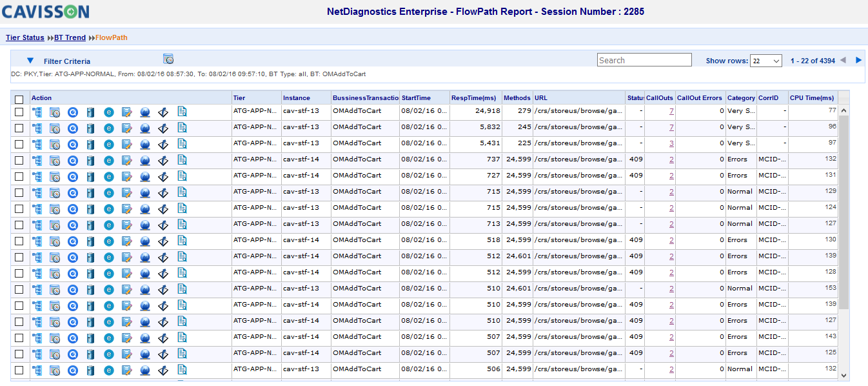The height and width of the screenshot is (386, 868).
Task: Check the box for the 737 ms row
Action: pyautogui.click(x=19, y=160)
